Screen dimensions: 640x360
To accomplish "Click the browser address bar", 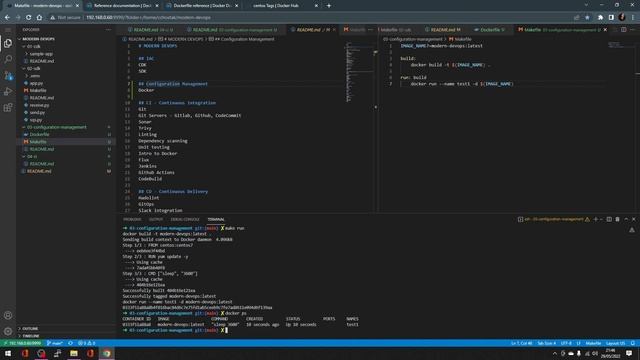I will pyautogui.click(x=310, y=18).
